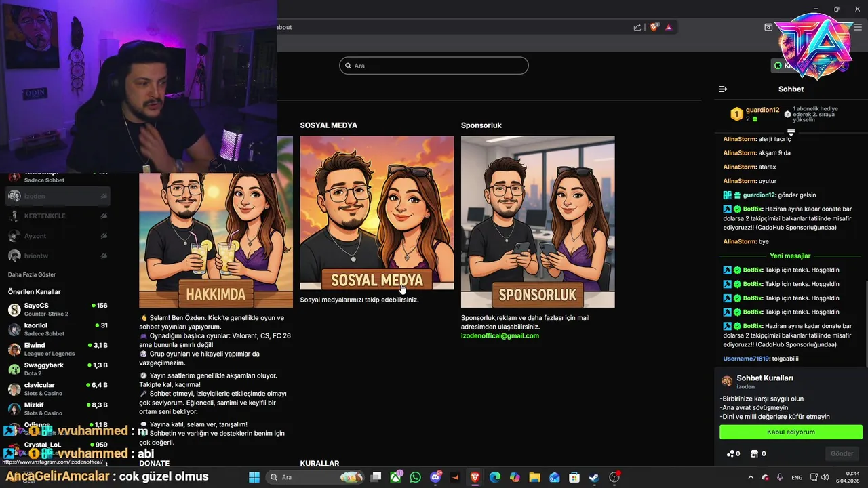Collapse the chat panel arrow icon
This screenshot has height=488, width=868.
(723, 89)
